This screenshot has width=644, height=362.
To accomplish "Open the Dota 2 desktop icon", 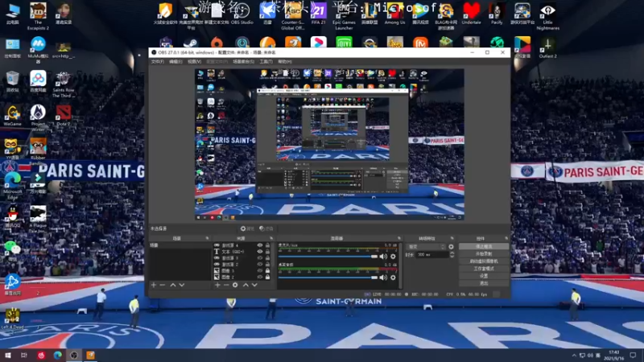I will (64, 115).
